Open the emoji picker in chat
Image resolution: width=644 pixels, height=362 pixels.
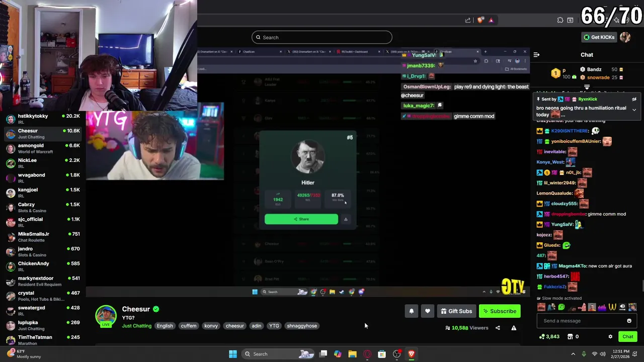click(629, 321)
